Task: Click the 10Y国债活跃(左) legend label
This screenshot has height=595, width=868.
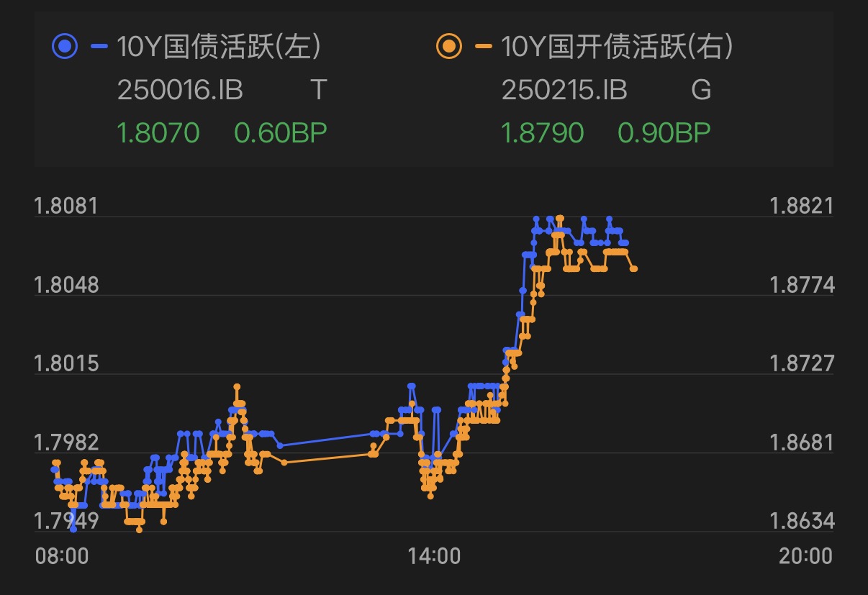Action: click(x=219, y=47)
